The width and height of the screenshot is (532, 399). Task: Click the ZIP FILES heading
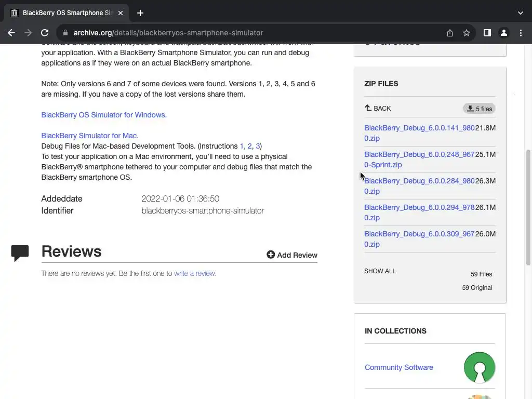381,84
